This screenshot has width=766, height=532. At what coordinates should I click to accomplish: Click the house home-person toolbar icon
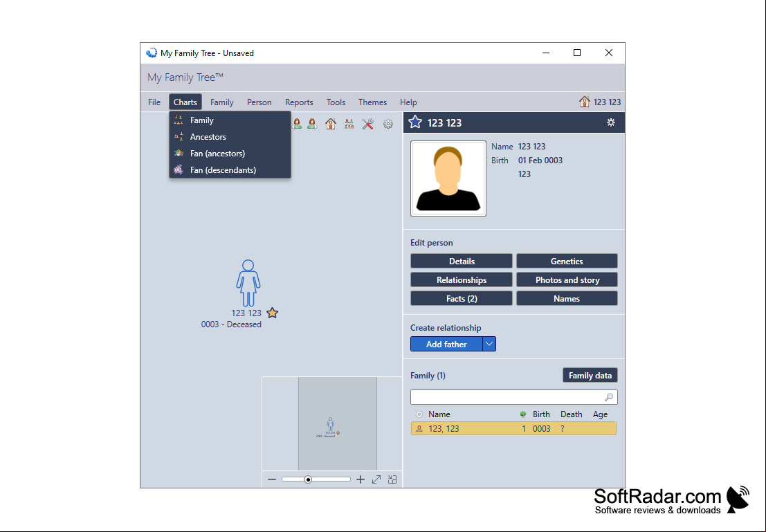tap(331, 124)
